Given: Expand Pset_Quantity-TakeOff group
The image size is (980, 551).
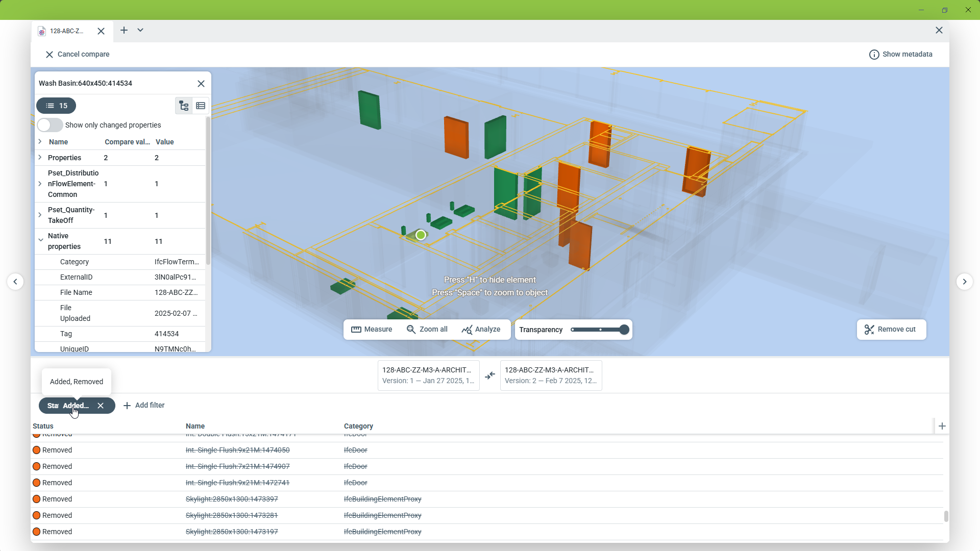Looking at the screenshot, I should 40,215.
